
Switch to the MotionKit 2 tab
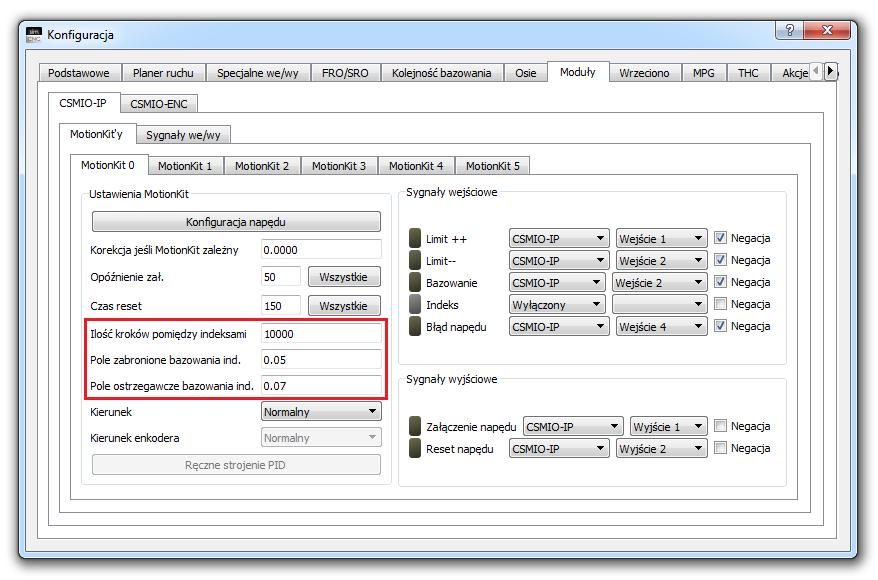point(262,166)
